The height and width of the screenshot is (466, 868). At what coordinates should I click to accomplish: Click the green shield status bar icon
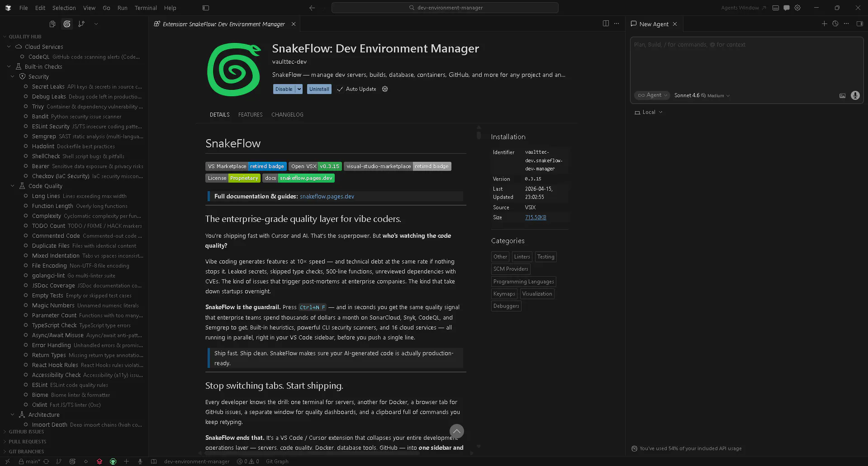tap(113, 461)
